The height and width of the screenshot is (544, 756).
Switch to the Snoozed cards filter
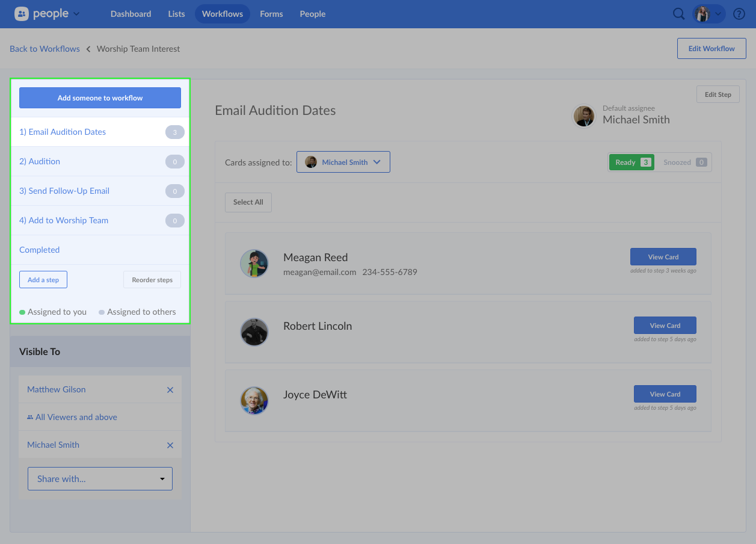pos(684,162)
